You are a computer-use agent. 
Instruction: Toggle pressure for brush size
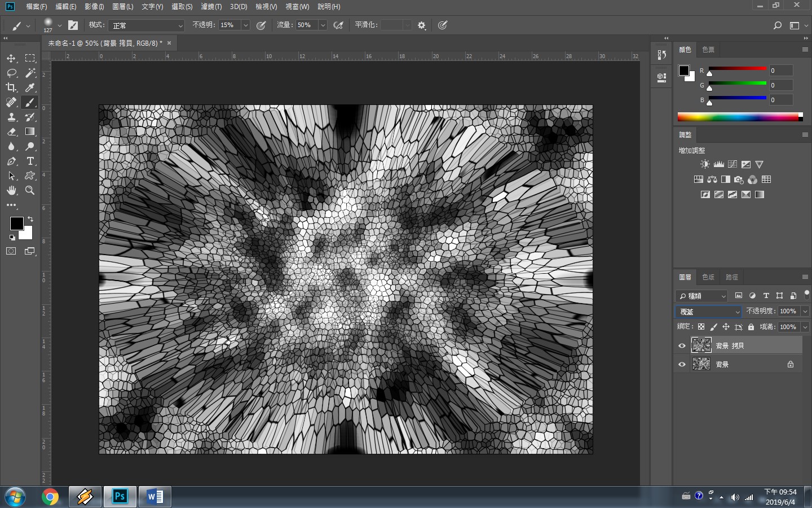click(443, 25)
